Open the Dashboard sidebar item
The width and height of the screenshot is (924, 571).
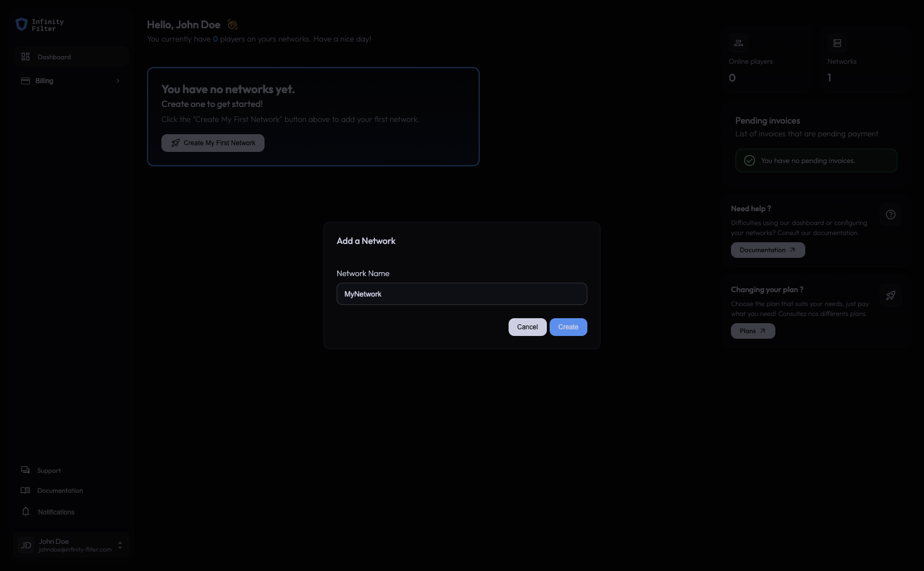(72, 57)
